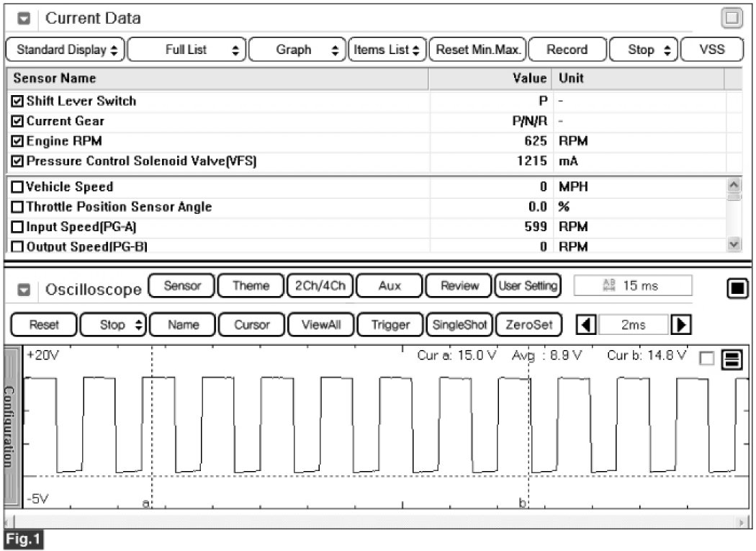Uncheck the Engine RPM checkbox

[18, 142]
